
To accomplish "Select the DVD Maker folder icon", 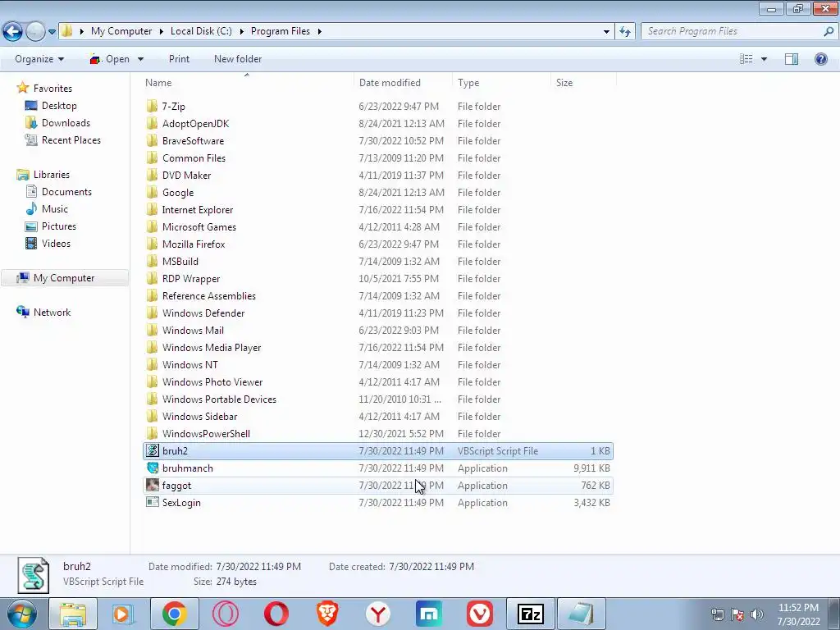I will pos(152,176).
